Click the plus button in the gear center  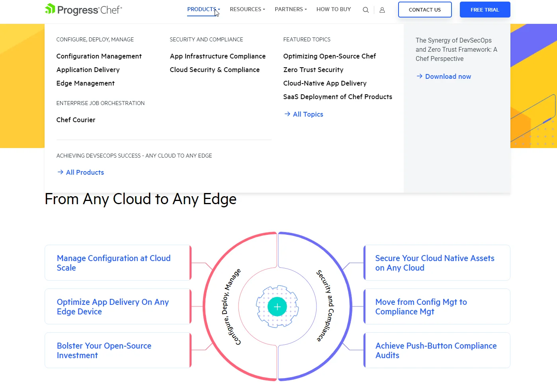(278, 307)
